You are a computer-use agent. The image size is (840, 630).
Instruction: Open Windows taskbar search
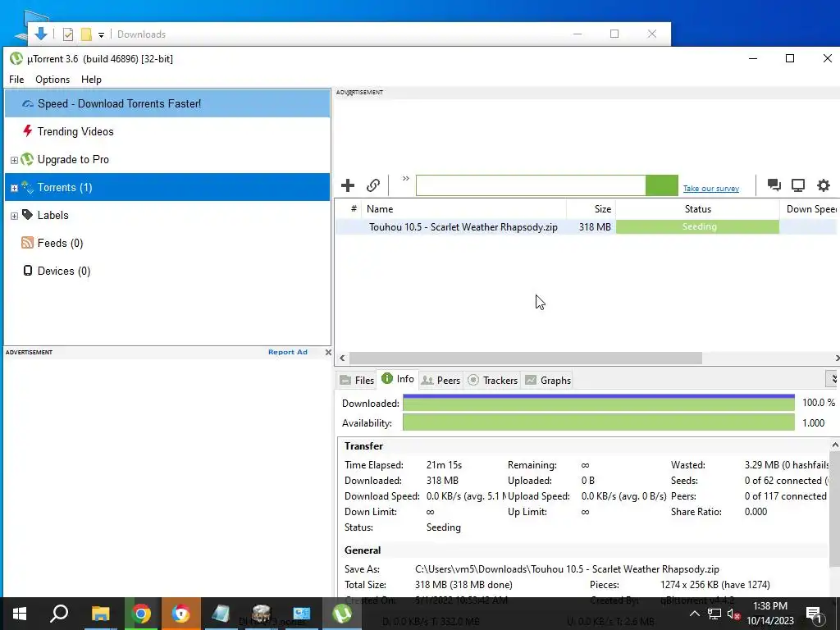59,614
